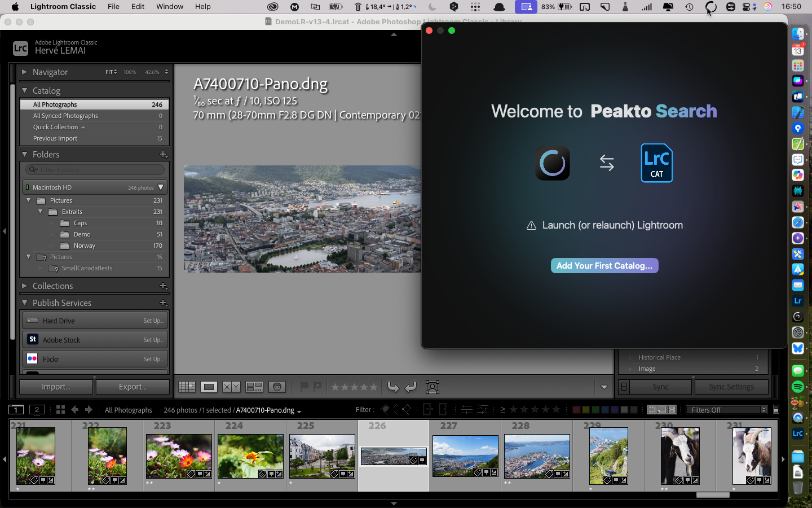Filter by blue color label swatch
The height and width of the screenshot is (508, 812).
point(605,410)
